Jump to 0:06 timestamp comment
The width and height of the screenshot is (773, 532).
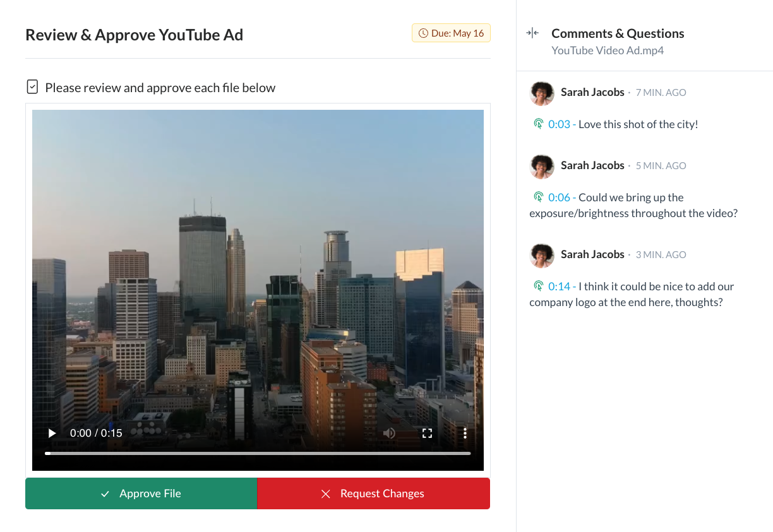[559, 198]
